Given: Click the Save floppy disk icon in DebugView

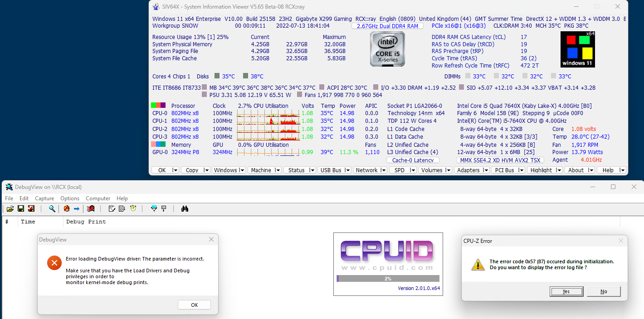Looking at the screenshot, I should tap(20, 208).
